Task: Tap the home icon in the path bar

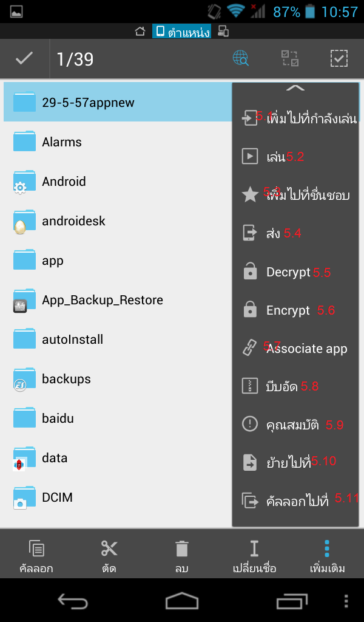Action: click(x=140, y=32)
